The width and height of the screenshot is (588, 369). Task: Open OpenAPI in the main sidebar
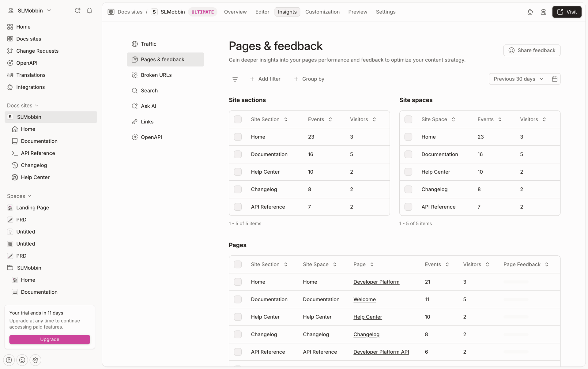click(x=51, y=63)
